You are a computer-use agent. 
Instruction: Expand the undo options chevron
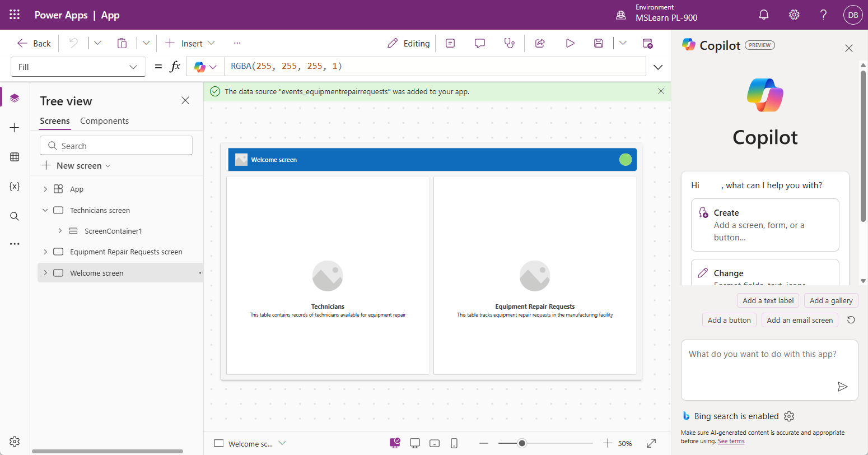tap(97, 43)
